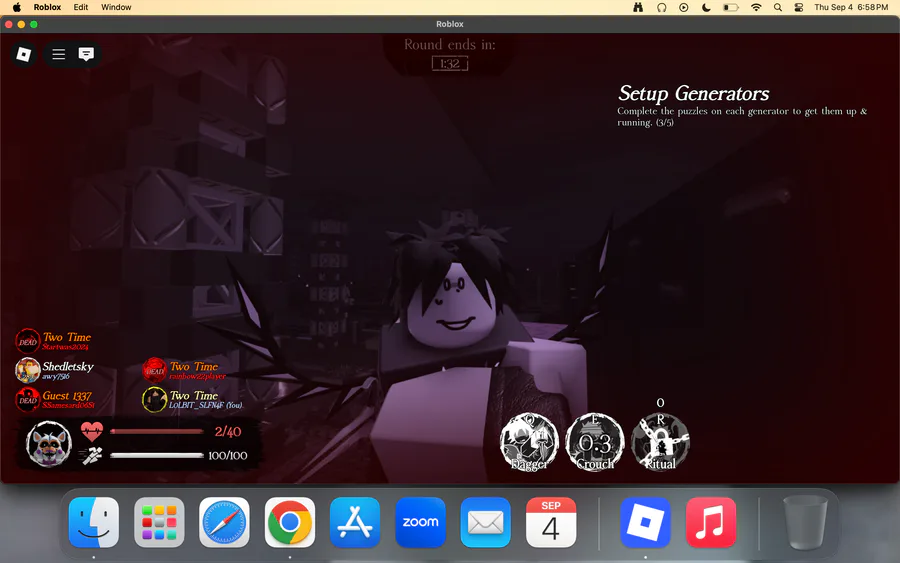
Task: Click the Setup Generators objective title
Action: (693, 93)
